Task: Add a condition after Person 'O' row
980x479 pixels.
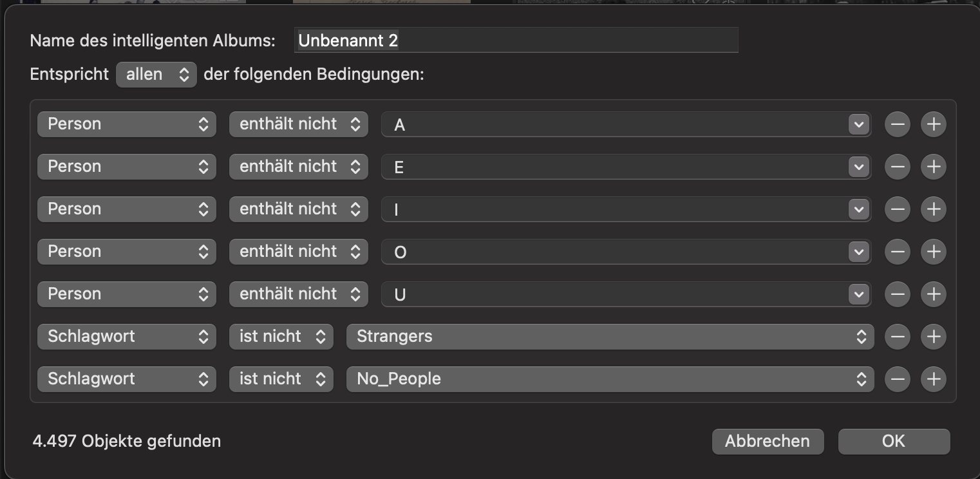Action: [933, 252]
